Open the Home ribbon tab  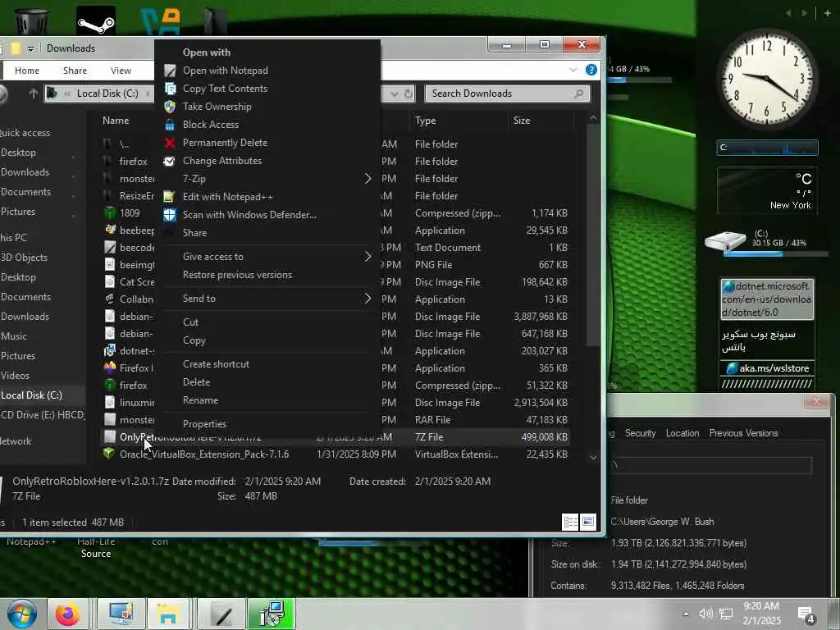(x=27, y=71)
